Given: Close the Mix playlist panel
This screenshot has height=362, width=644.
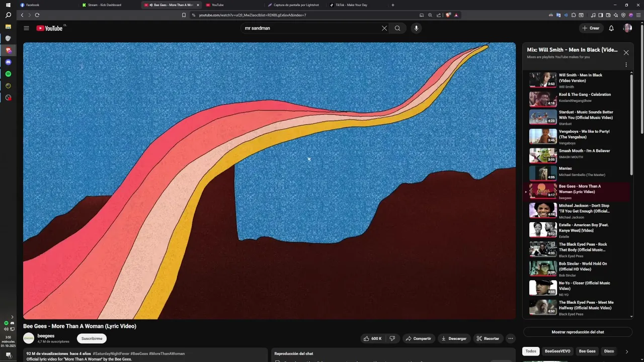Looking at the screenshot, I should (x=626, y=52).
